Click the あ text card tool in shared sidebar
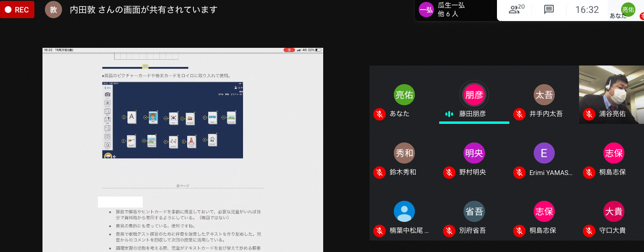 coord(107,103)
